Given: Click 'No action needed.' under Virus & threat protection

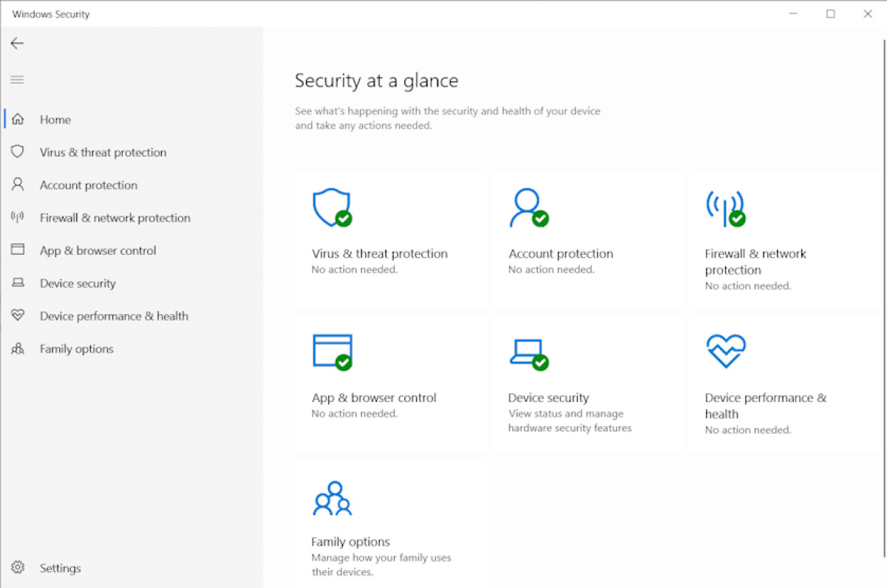Looking at the screenshot, I should [355, 270].
